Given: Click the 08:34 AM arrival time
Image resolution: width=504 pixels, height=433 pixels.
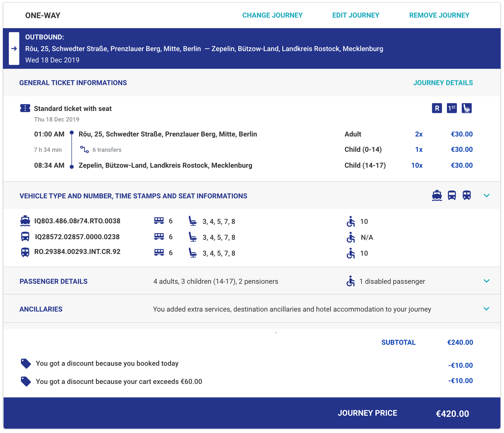Looking at the screenshot, I should (x=49, y=165).
